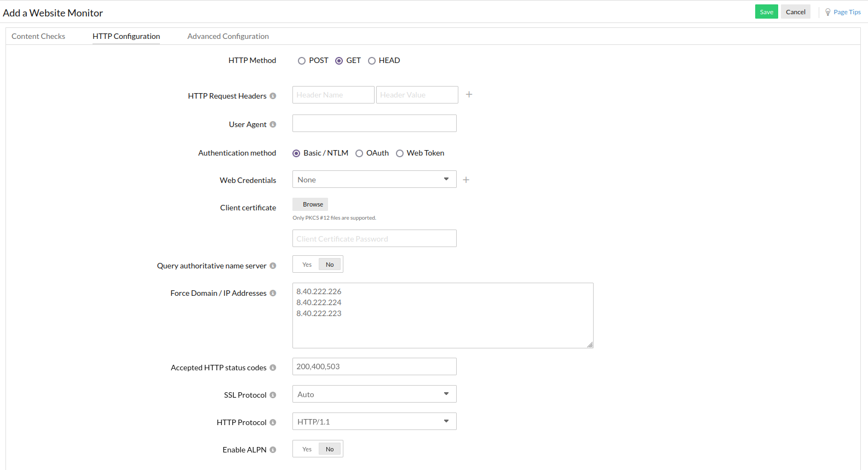Click the plus icon to add request header
The image size is (868, 470).
tap(469, 95)
